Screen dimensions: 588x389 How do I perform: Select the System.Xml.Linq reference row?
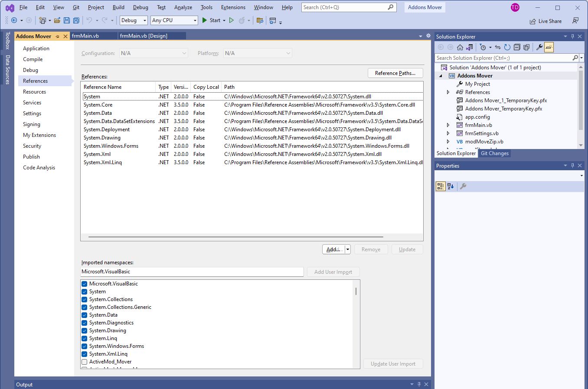coord(253,162)
